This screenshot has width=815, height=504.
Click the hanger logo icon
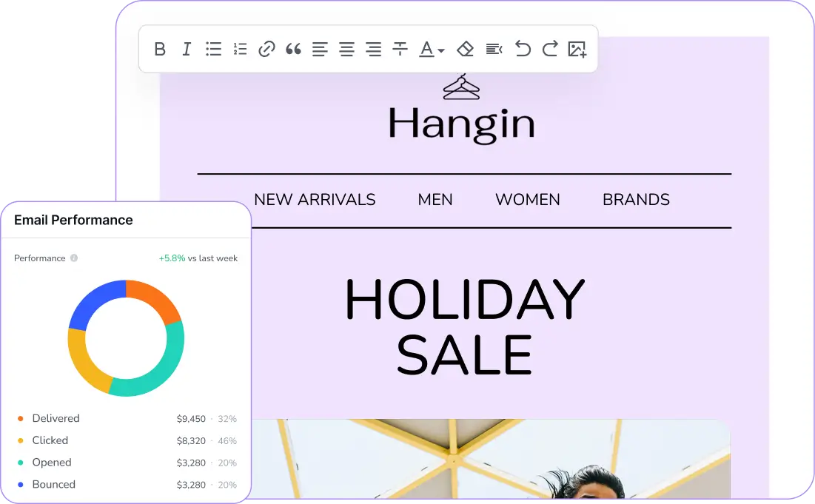461,87
